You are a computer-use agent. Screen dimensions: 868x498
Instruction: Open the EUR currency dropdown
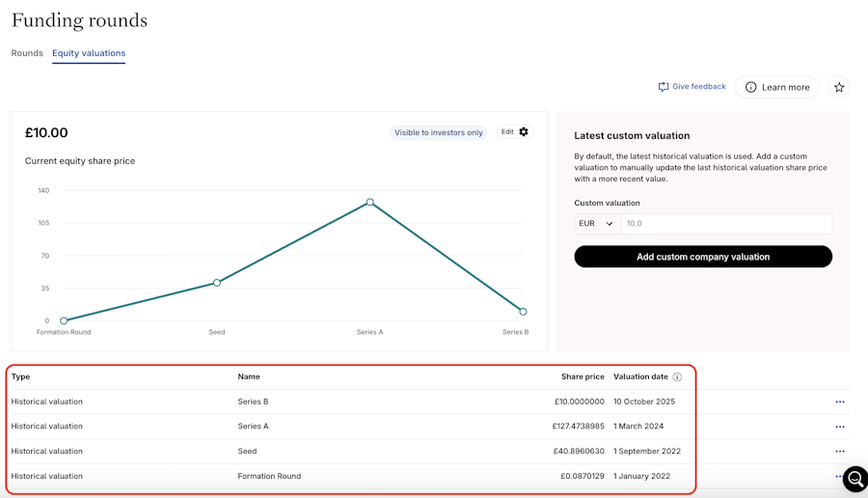(596, 224)
